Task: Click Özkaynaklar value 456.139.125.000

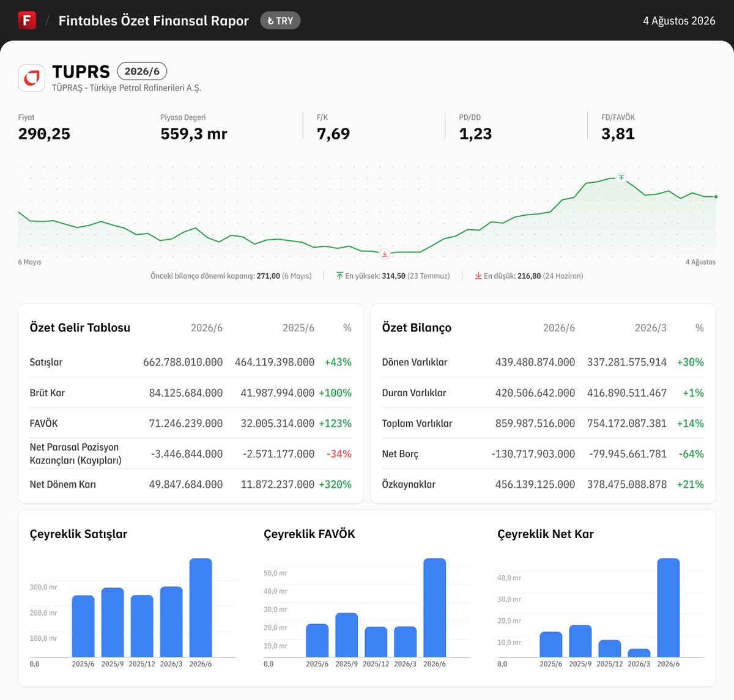Action: pyautogui.click(x=535, y=484)
